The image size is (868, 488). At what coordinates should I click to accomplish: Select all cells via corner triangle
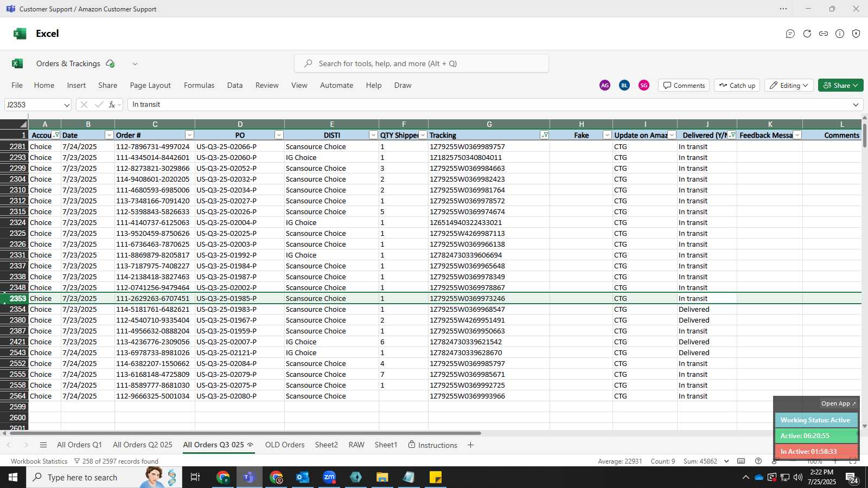(x=14, y=124)
